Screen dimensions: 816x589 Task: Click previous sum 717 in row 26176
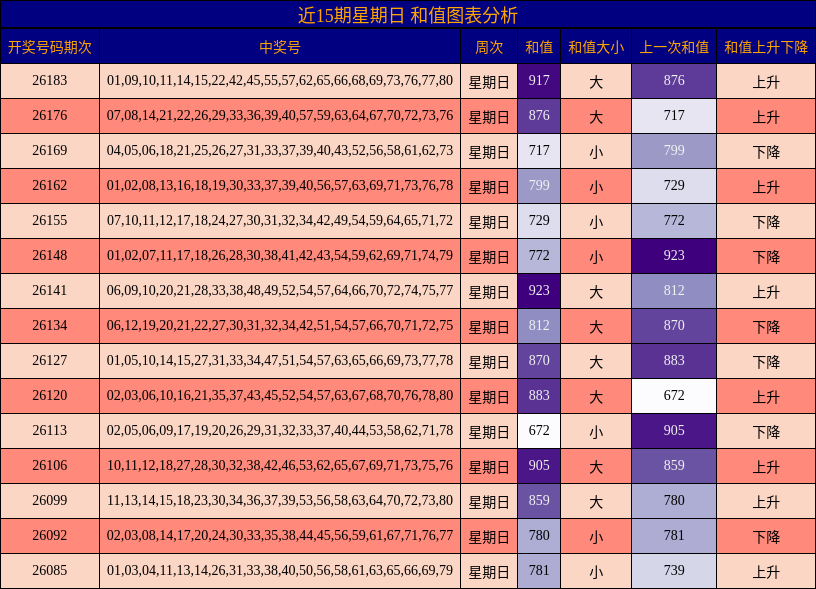pyautogui.click(x=674, y=116)
